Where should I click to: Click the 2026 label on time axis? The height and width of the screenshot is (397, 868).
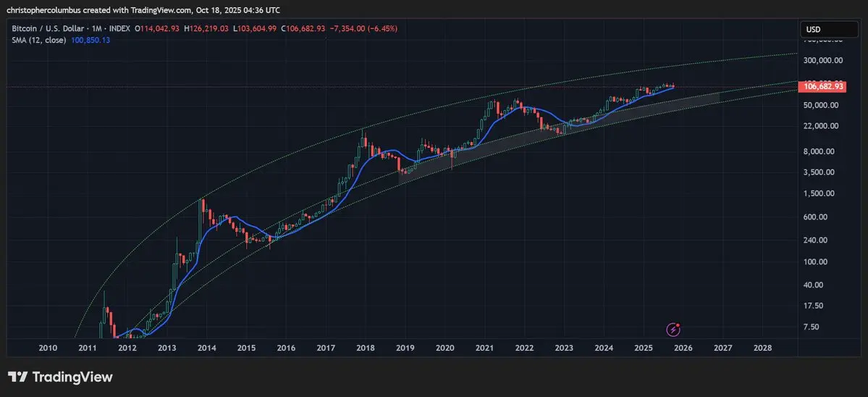pos(683,348)
